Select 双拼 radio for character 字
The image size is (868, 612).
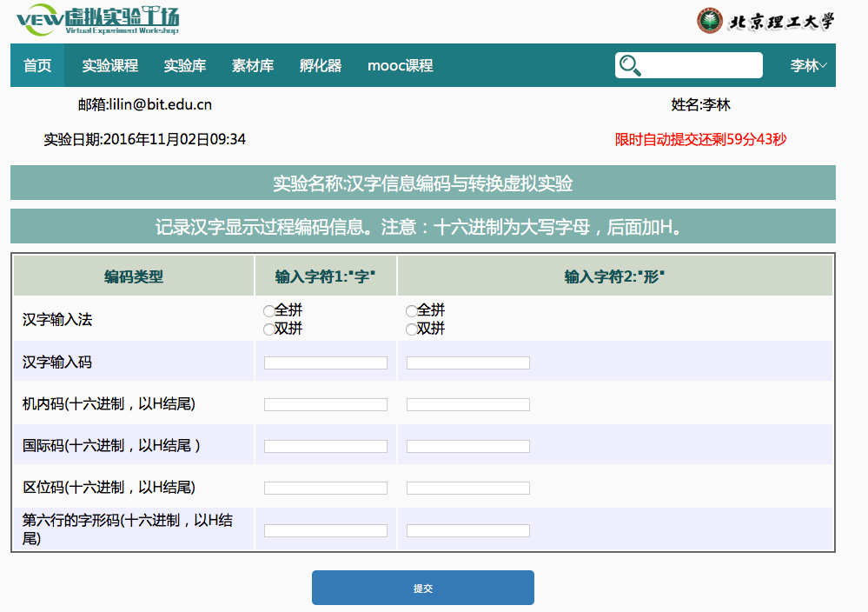tap(268, 329)
